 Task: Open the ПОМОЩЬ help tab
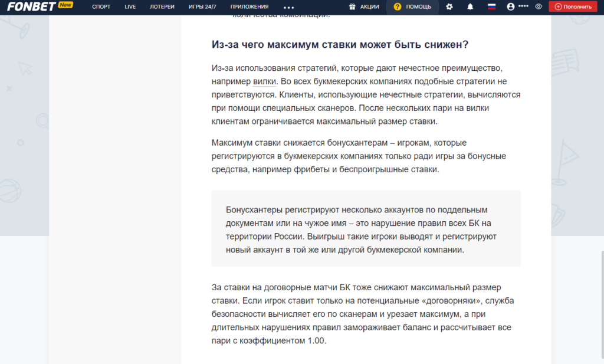click(412, 7)
